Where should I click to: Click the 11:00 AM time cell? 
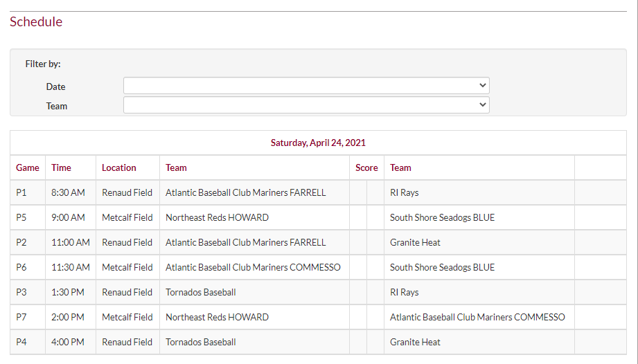coord(71,243)
